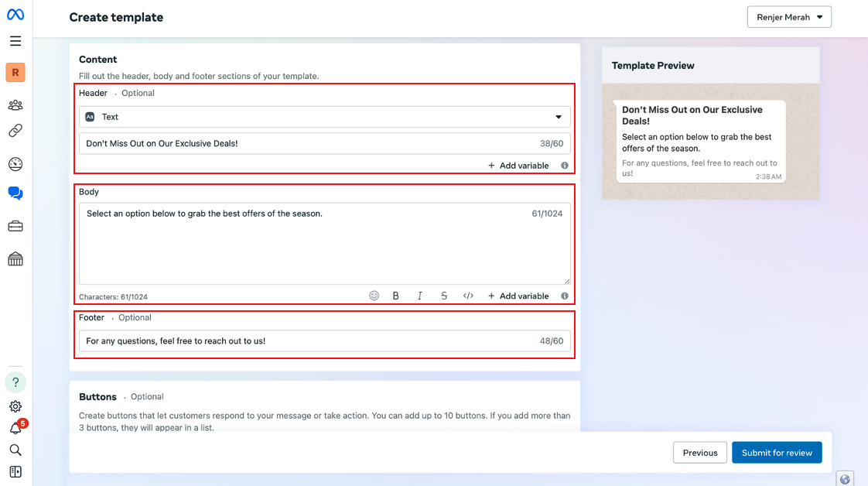Viewport: 868px width, 486px height.
Task: Click Submit for review
Action: pyautogui.click(x=777, y=453)
